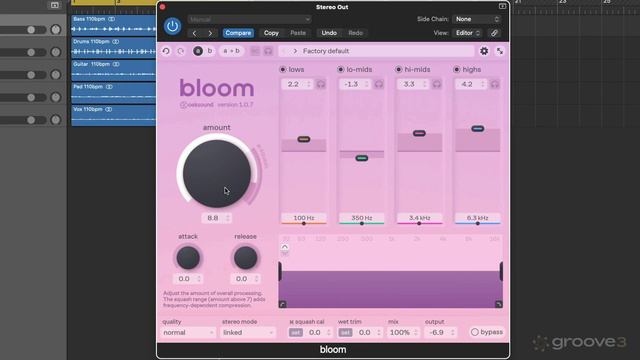Viewport: 640px width, 360px height.
Task: Click the Paste button
Action: point(298,33)
